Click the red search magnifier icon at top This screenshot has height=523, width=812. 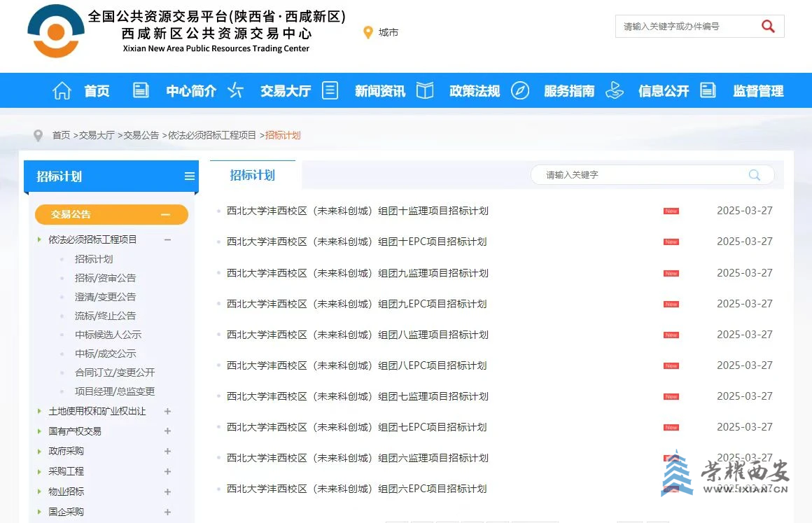click(768, 26)
